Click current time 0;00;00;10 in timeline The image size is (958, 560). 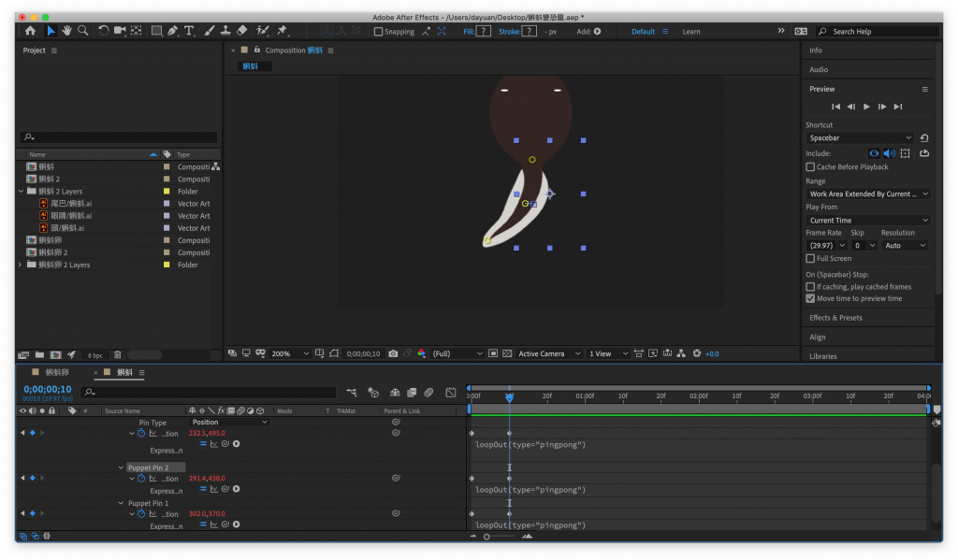click(x=48, y=389)
